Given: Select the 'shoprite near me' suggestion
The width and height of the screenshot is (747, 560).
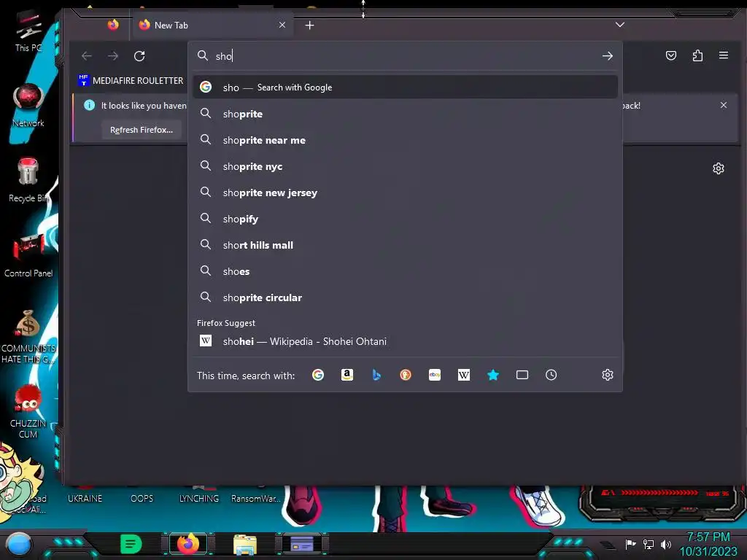Looking at the screenshot, I should coord(406,140).
